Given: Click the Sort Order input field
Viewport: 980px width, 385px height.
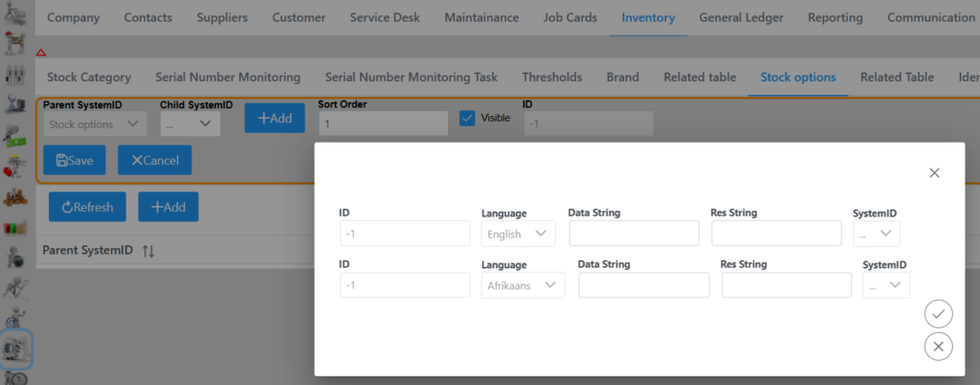Looking at the screenshot, I should click(x=383, y=124).
